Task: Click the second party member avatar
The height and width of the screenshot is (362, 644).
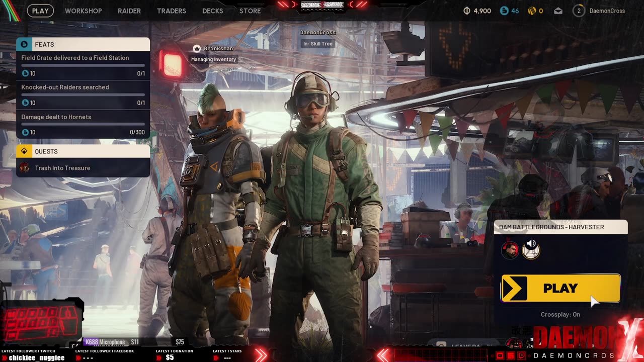Action: 531,251
